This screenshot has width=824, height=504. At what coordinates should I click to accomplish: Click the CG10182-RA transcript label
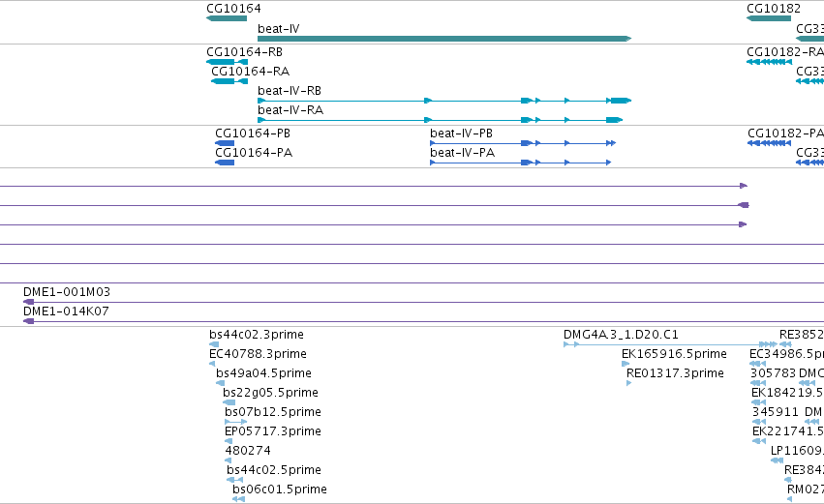785,52
